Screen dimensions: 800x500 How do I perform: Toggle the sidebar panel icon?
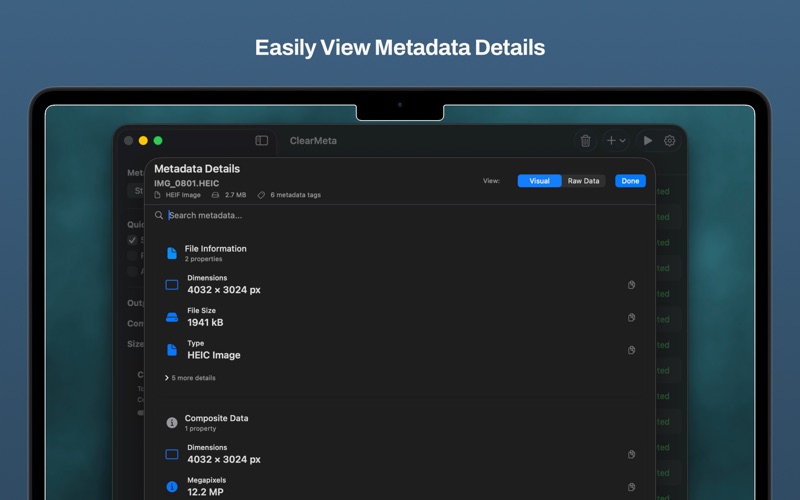point(261,140)
